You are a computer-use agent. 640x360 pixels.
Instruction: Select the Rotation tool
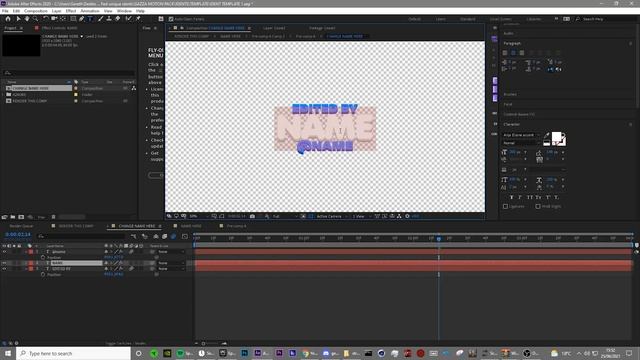46,19
